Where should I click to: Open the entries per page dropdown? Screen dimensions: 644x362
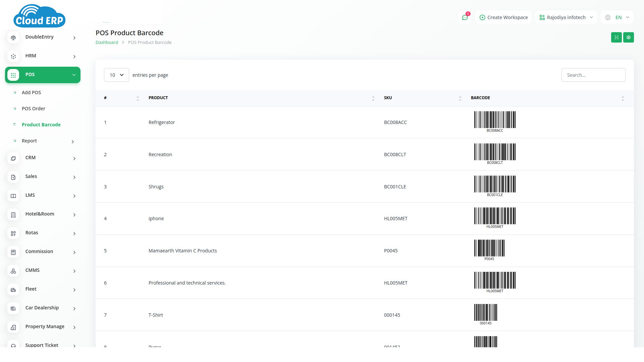[x=116, y=75]
